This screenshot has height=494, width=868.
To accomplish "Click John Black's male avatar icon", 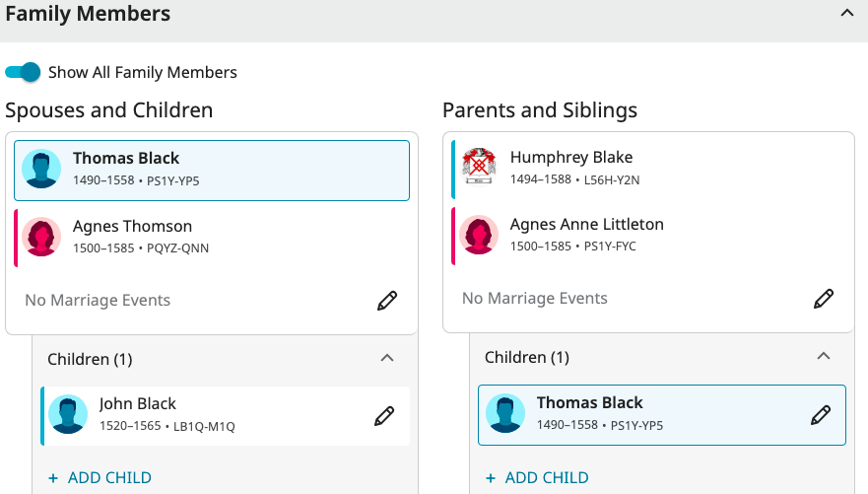I will [68, 415].
